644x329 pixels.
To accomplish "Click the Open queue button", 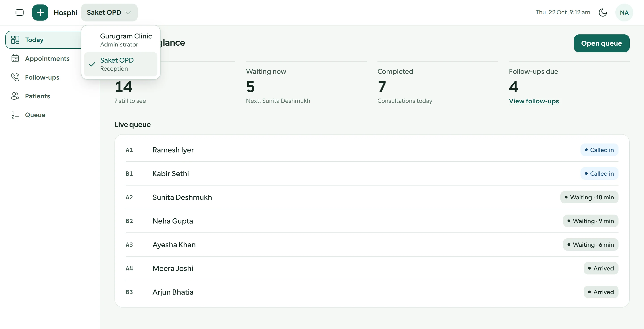I will [x=601, y=43].
